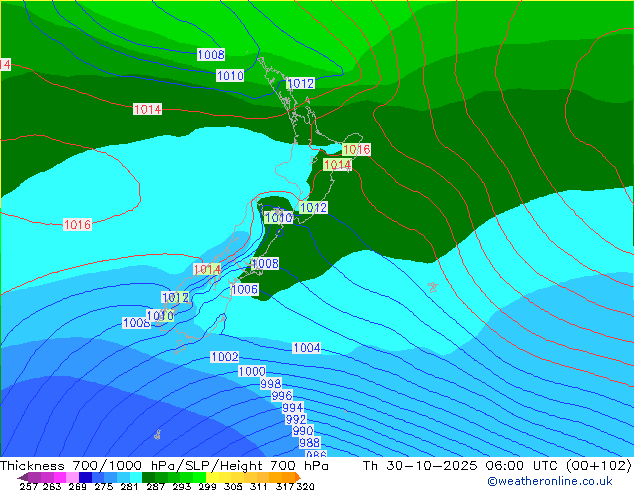
Task: Click the orange arrow at the legend's right end
Action: point(298,477)
